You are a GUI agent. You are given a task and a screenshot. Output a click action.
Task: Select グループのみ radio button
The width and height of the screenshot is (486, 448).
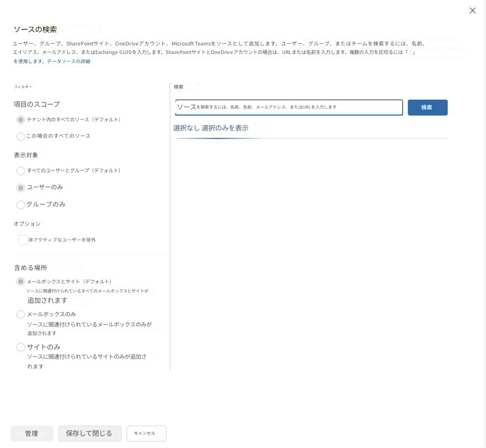point(21,205)
